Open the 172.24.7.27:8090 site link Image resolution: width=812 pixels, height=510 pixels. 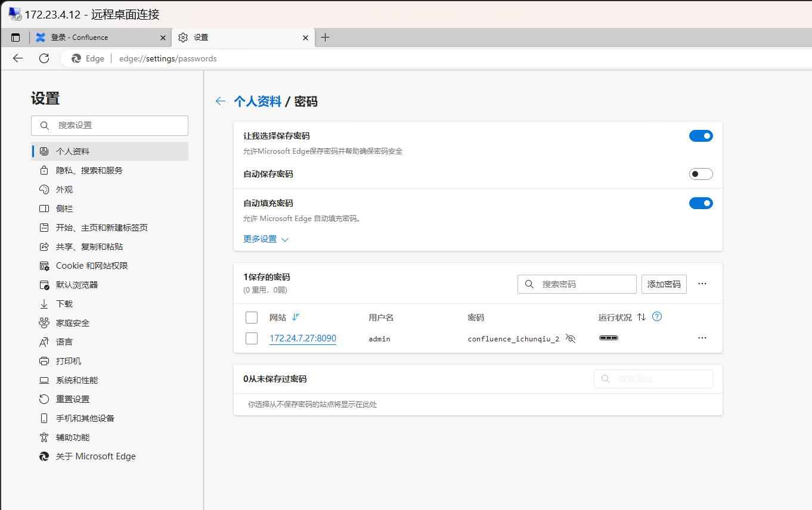303,338
